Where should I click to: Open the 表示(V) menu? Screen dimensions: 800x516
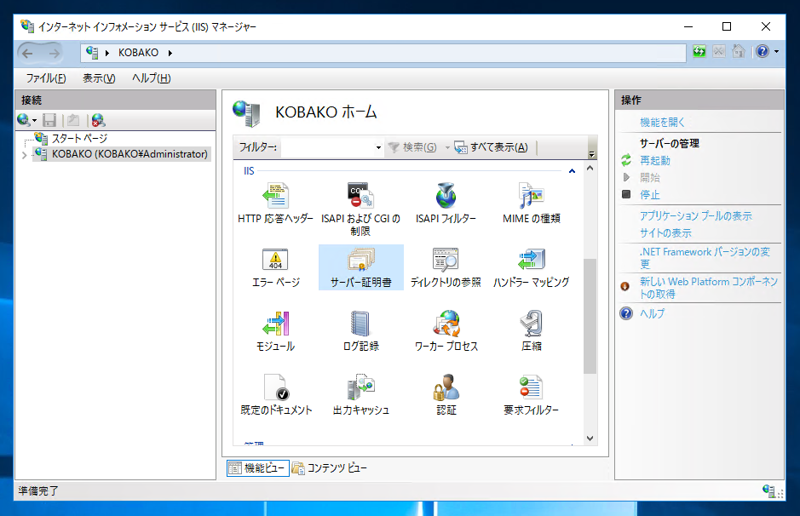click(x=99, y=78)
